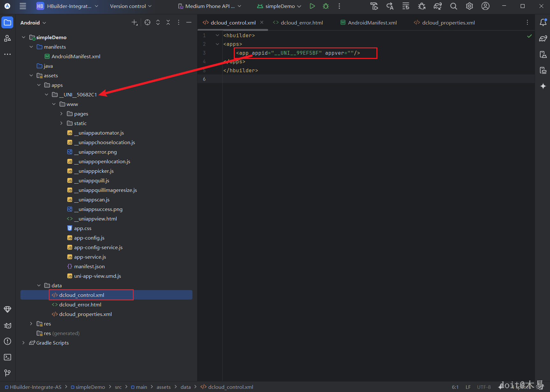Sync project with Gradle files
The width and height of the screenshot is (550, 392).
pos(438,6)
